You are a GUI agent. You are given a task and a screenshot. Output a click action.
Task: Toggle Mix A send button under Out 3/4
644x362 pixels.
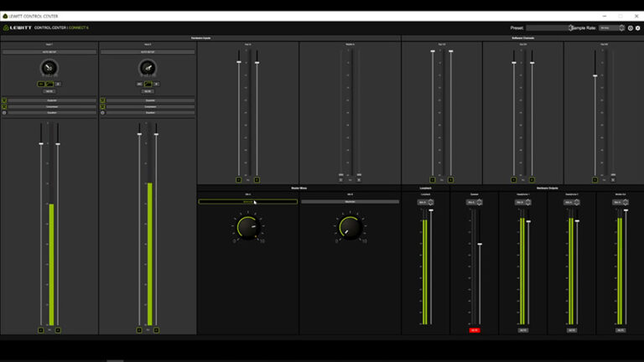[x=514, y=180]
